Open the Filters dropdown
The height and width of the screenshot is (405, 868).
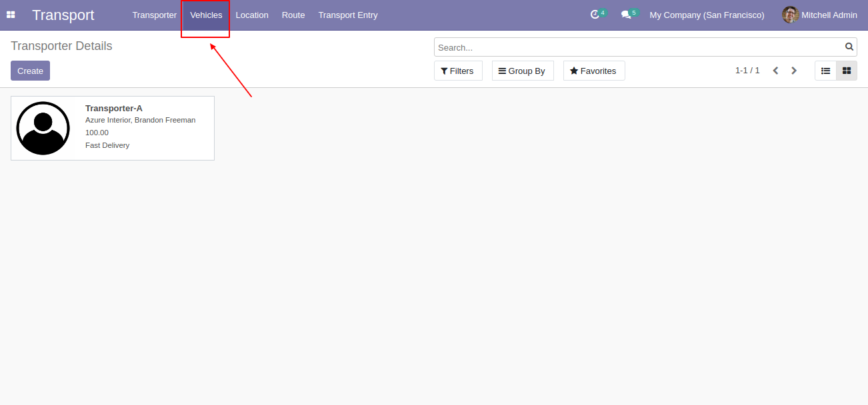point(458,71)
